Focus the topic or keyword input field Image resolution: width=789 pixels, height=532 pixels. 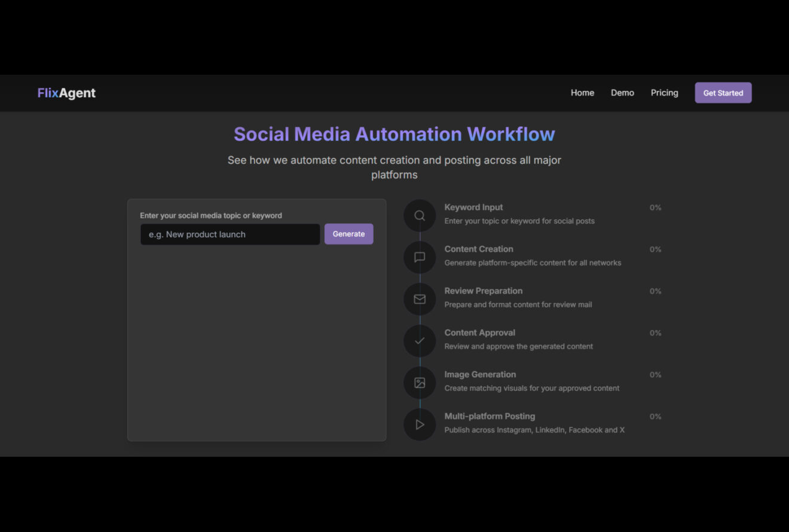pos(230,234)
